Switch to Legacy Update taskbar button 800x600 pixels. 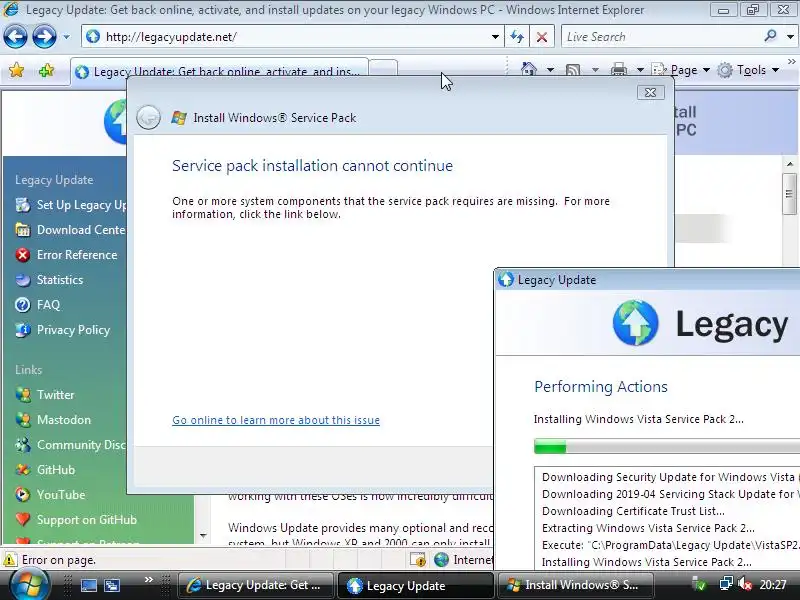(x=415, y=585)
